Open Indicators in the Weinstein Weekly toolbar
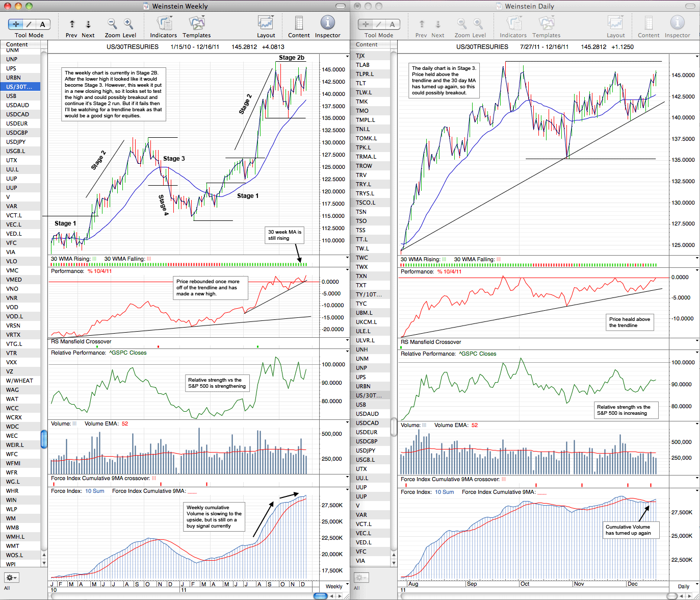Image resolution: width=700 pixels, height=600 pixels. (x=164, y=23)
